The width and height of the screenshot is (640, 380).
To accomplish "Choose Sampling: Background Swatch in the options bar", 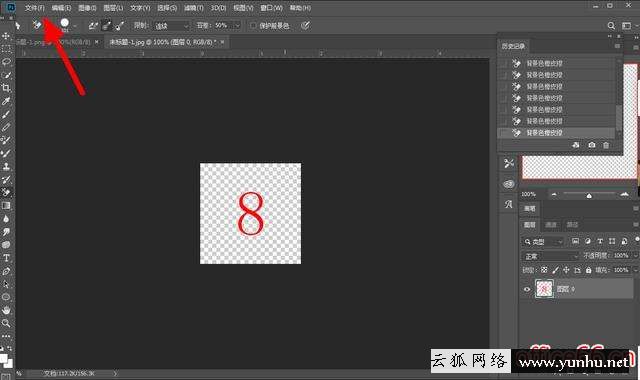I will point(119,26).
